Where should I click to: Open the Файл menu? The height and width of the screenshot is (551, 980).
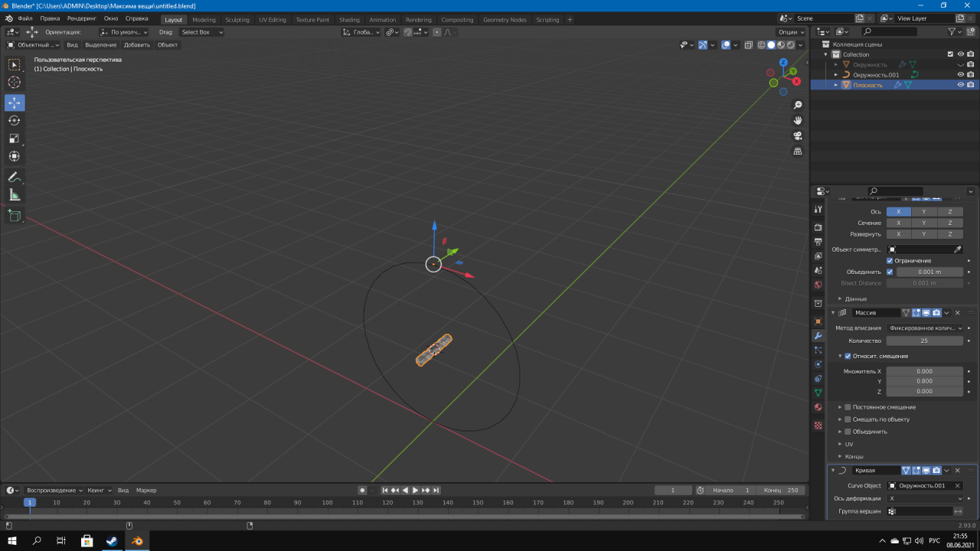[25, 18]
